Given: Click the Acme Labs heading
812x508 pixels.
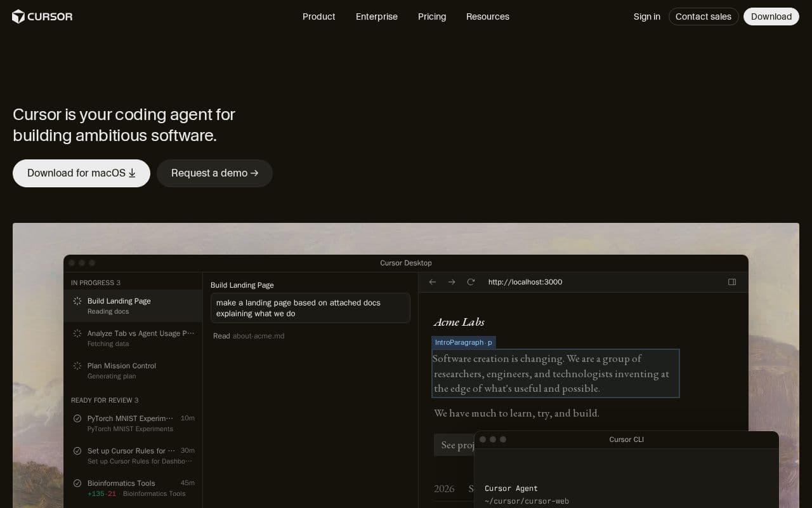Looking at the screenshot, I should [459, 322].
